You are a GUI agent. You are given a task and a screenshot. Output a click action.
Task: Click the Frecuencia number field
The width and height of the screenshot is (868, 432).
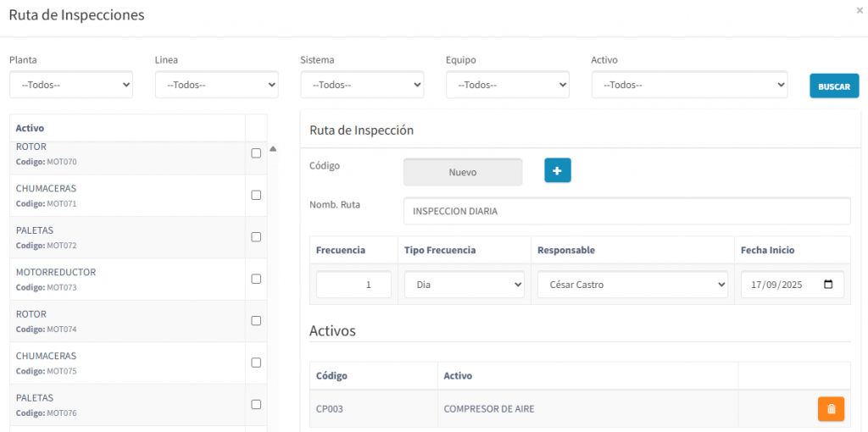(x=353, y=285)
